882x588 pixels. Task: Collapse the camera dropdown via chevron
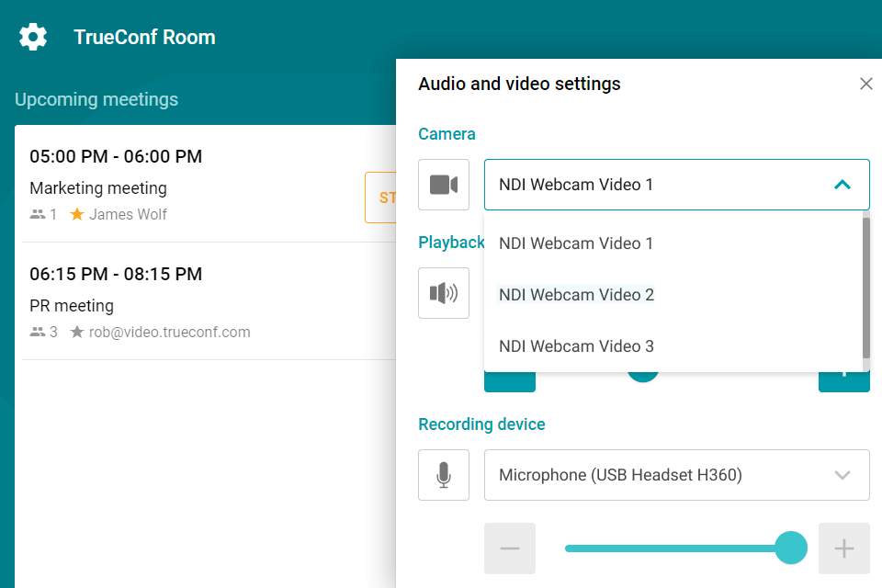842,185
